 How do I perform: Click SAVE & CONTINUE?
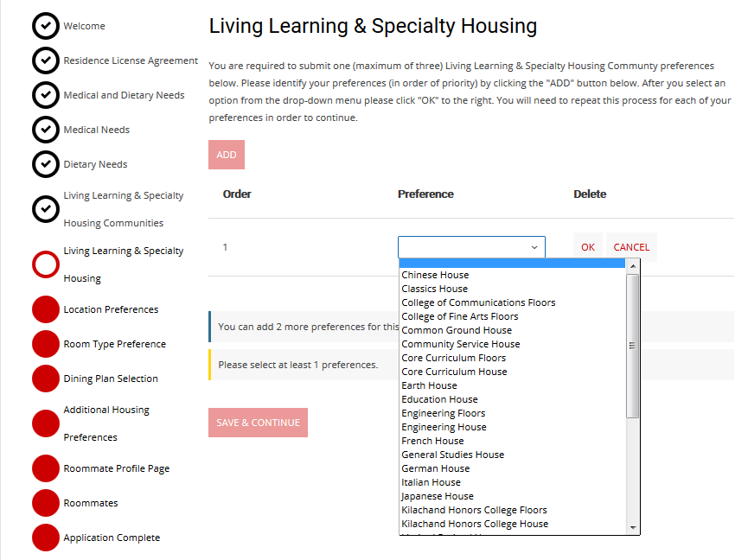pyautogui.click(x=258, y=423)
